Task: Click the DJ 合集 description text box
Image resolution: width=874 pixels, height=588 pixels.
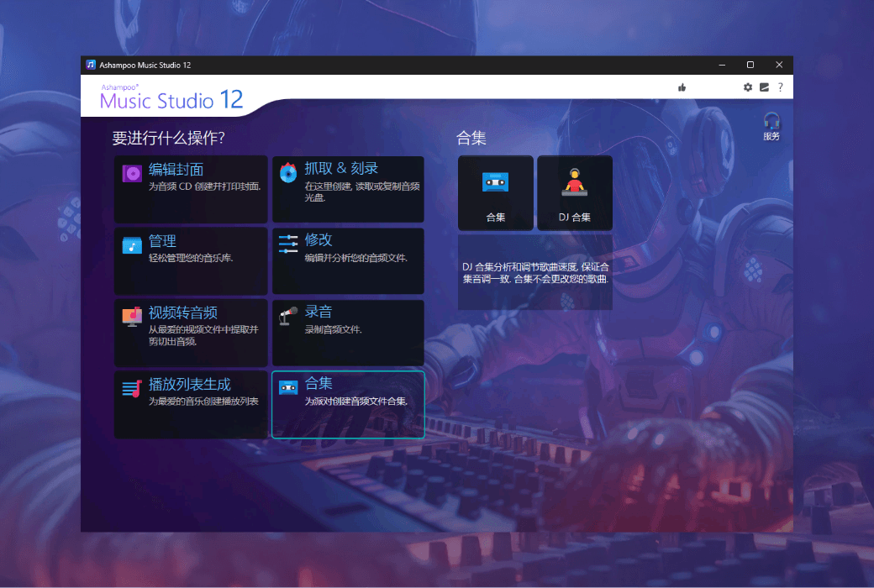Action: point(535,272)
